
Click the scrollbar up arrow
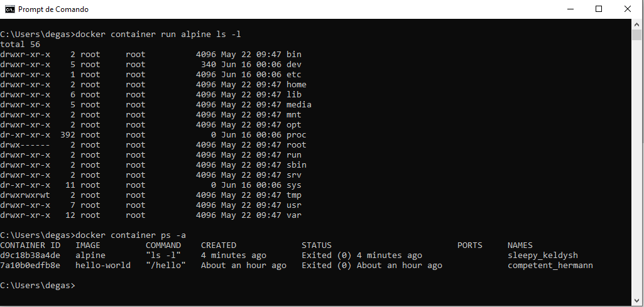point(636,24)
